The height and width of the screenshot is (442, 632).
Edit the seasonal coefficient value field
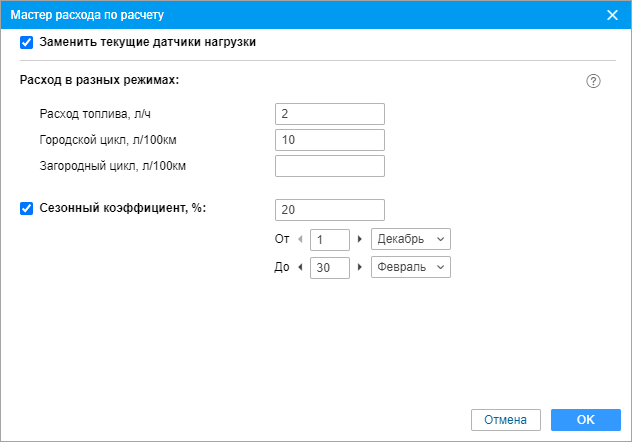[x=329, y=210]
